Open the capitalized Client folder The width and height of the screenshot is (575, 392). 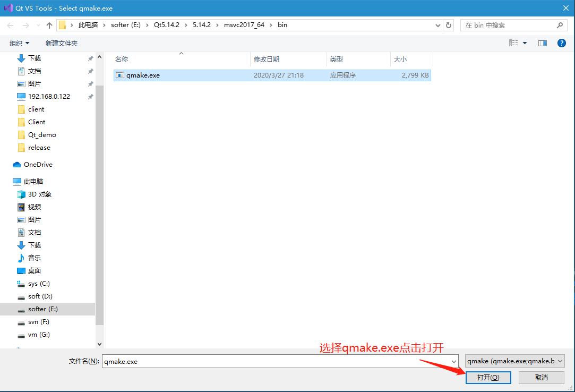37,122
